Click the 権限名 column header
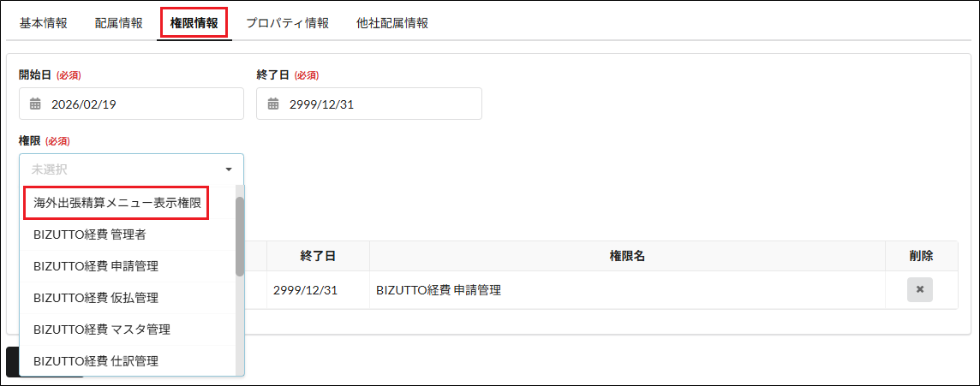 pos(627,256)
